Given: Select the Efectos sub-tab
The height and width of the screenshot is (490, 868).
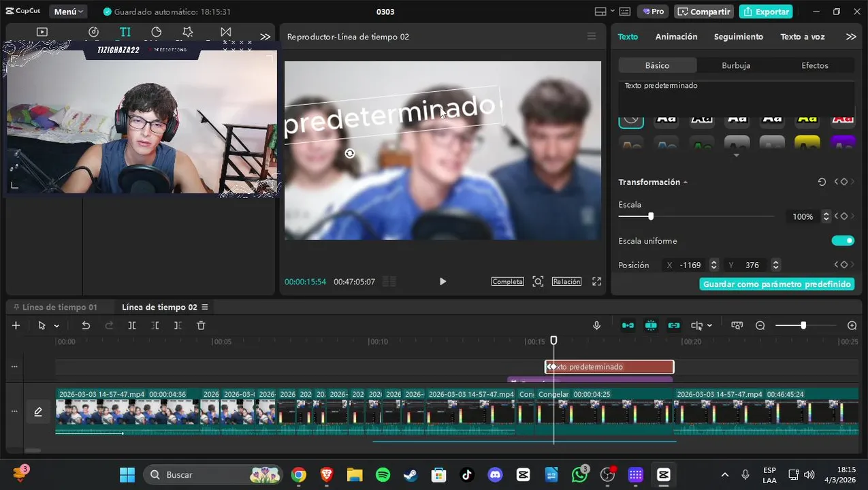Looking at the screenshot, I should tap(815, 65).
